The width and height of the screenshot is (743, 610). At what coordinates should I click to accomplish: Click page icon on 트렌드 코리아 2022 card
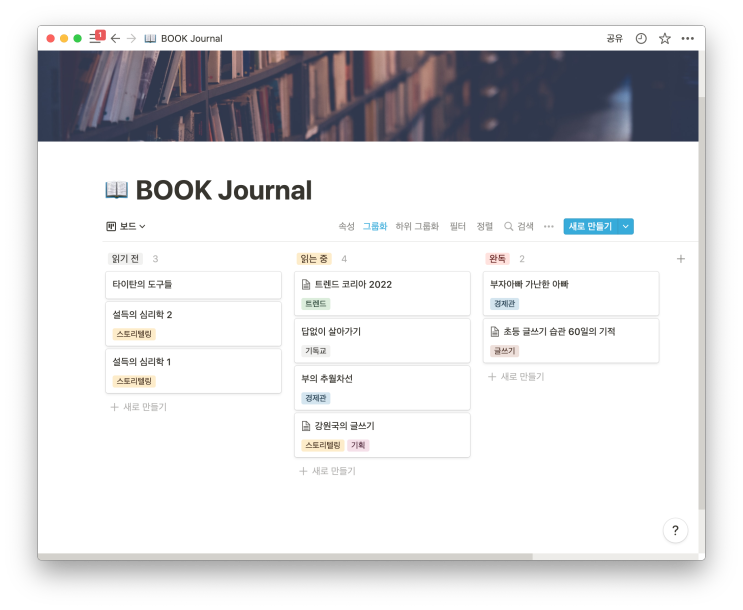point(306,284)
